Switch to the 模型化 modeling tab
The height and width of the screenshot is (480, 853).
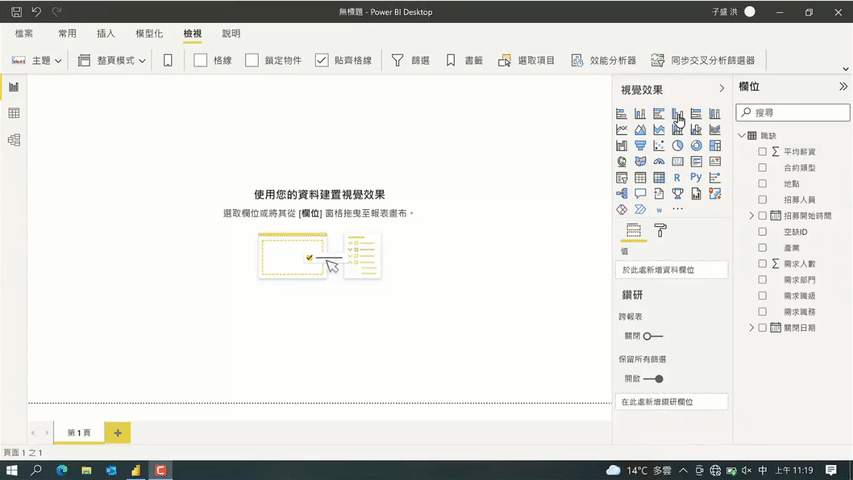pyautogui.click(x=149, y=34)
